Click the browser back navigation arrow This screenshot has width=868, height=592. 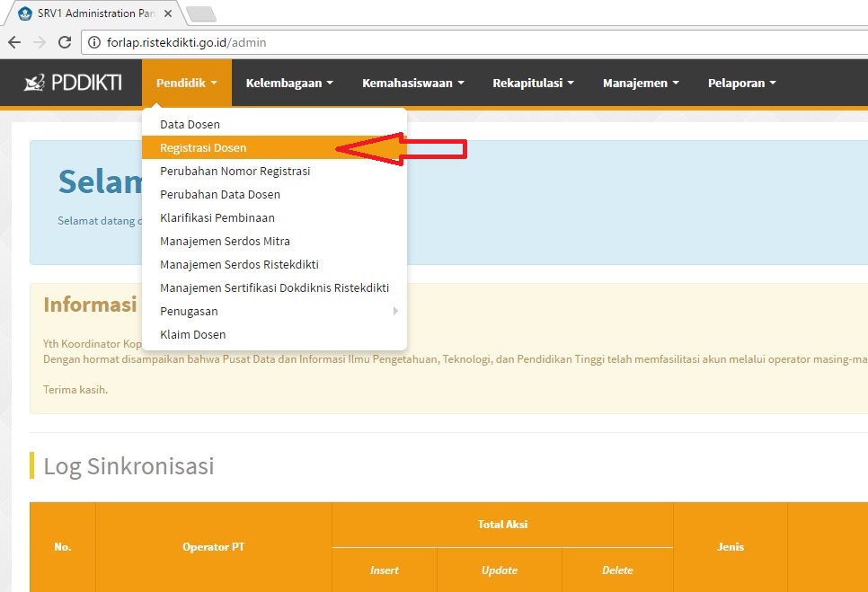click(13, 42)
